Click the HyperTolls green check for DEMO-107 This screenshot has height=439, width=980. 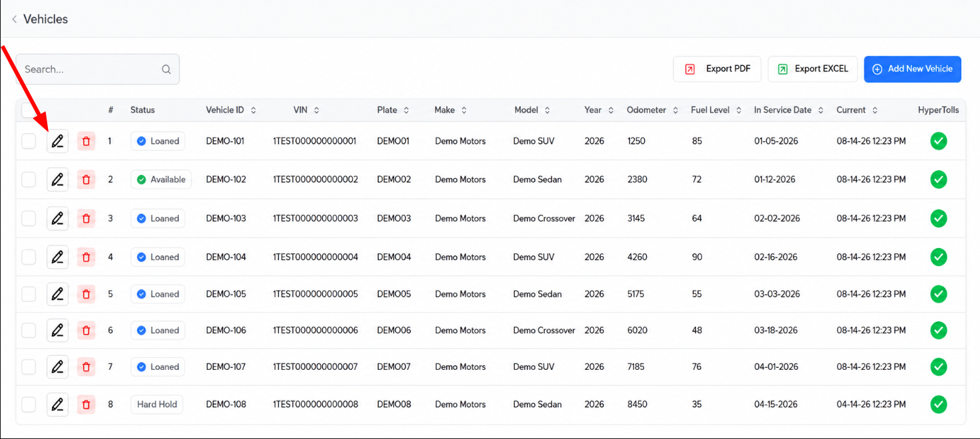(x=939, y=366)
